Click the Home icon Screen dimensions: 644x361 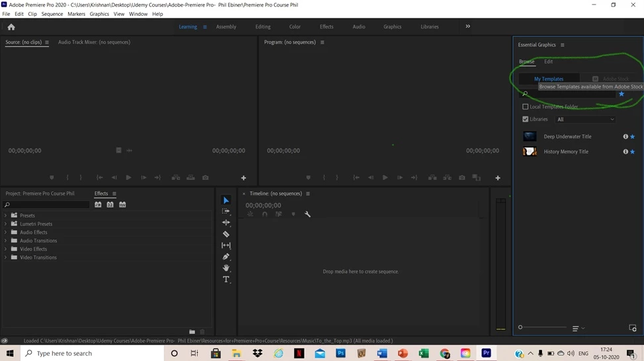click(11, 27)
